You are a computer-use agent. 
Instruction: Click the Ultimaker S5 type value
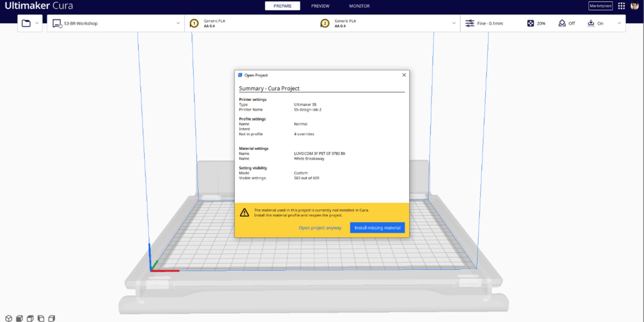pos(305,105)
